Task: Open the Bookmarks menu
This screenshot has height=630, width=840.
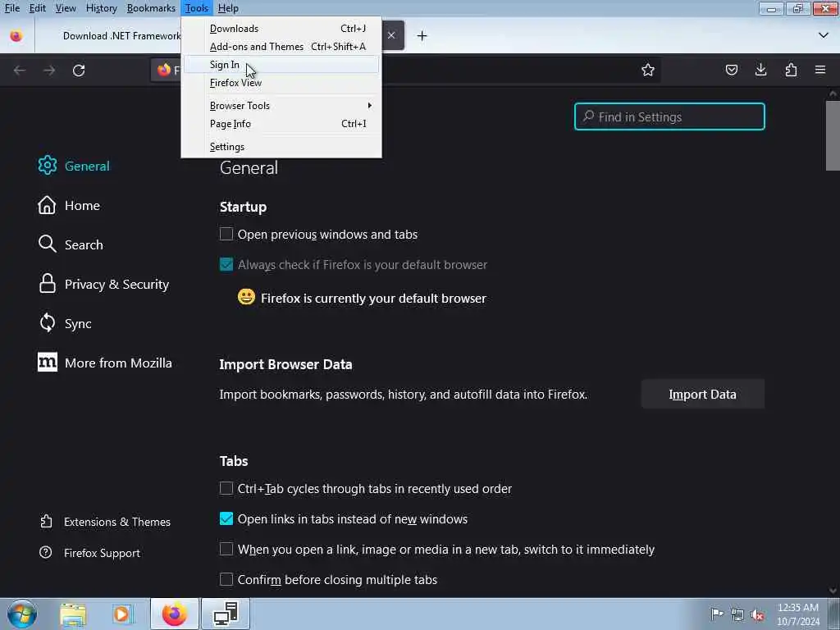Action: [x=151, y=8]
